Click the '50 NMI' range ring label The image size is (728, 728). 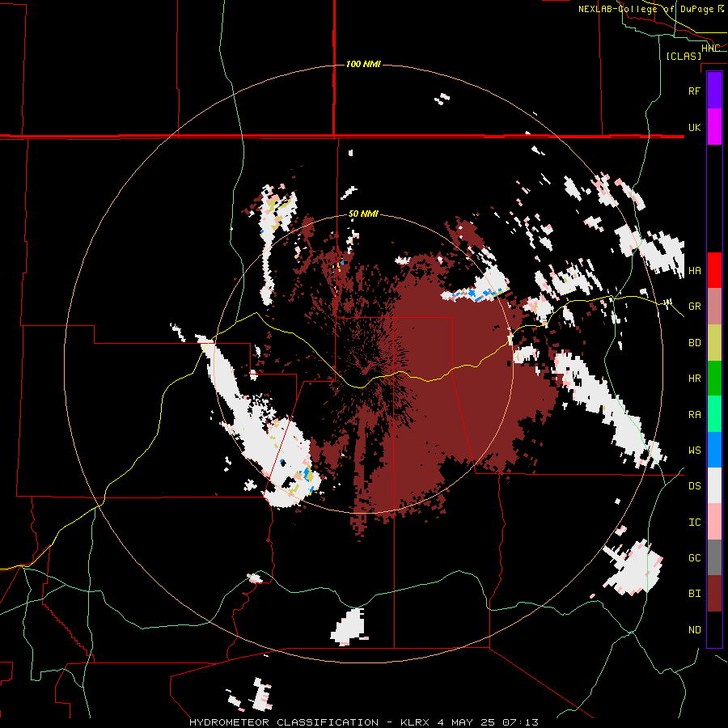363,214
